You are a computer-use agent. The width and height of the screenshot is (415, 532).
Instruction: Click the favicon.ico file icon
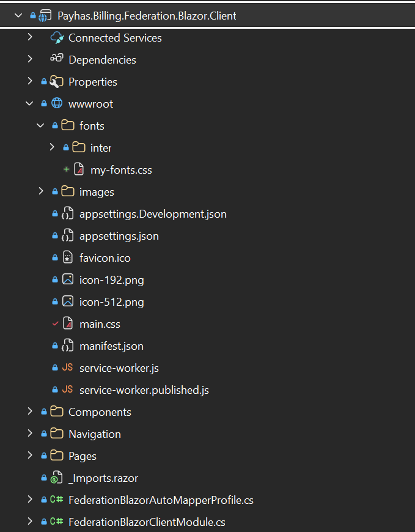click(x=68, y=257)
